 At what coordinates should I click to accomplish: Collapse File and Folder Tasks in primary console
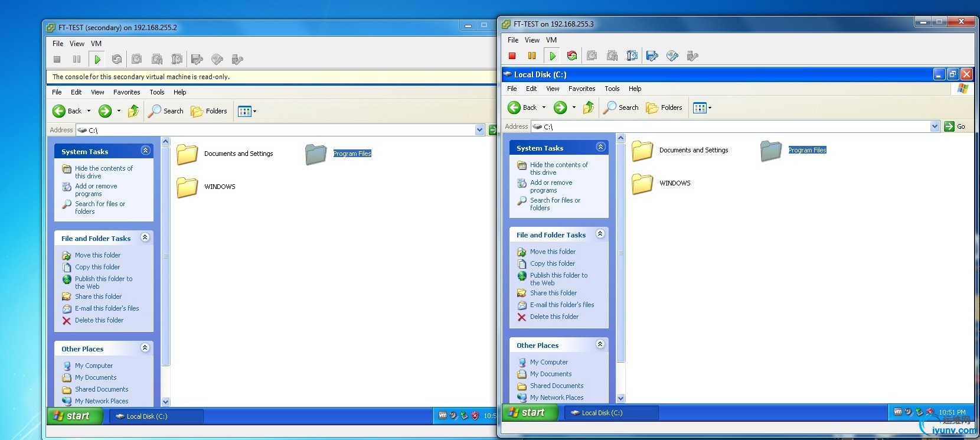coord(600,234)
